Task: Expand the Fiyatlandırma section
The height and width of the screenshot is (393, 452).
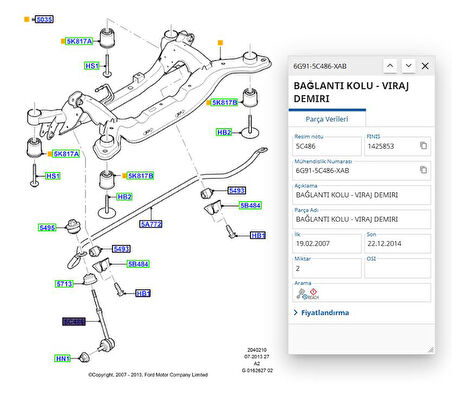Action: tap(321, 313)
